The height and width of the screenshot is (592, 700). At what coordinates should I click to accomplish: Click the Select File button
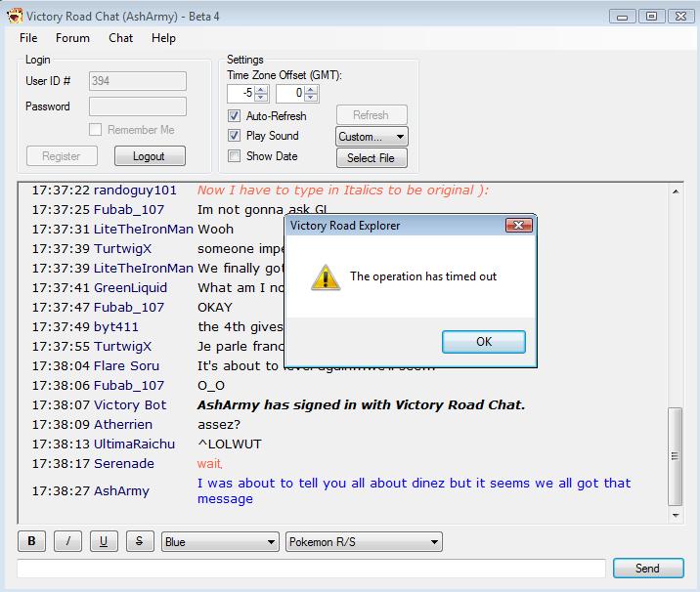point(372,158)
